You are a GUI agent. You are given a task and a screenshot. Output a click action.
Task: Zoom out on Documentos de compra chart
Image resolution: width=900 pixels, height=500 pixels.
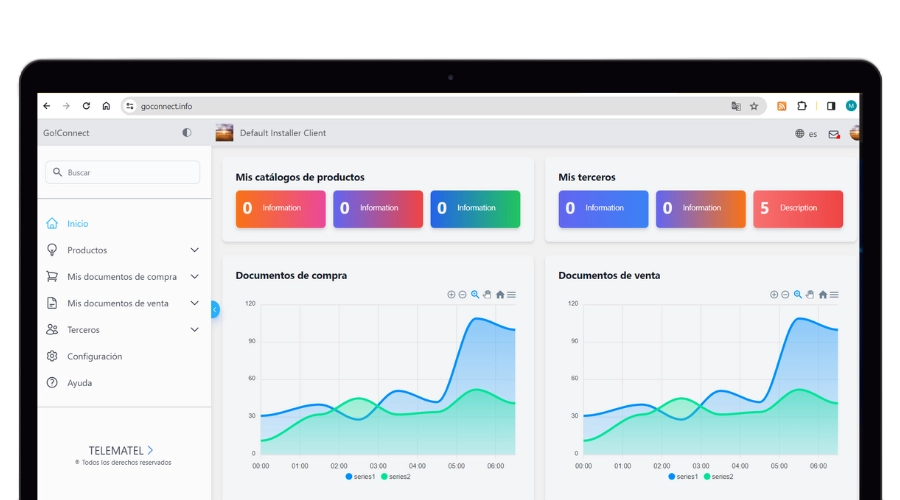[463, 294]
